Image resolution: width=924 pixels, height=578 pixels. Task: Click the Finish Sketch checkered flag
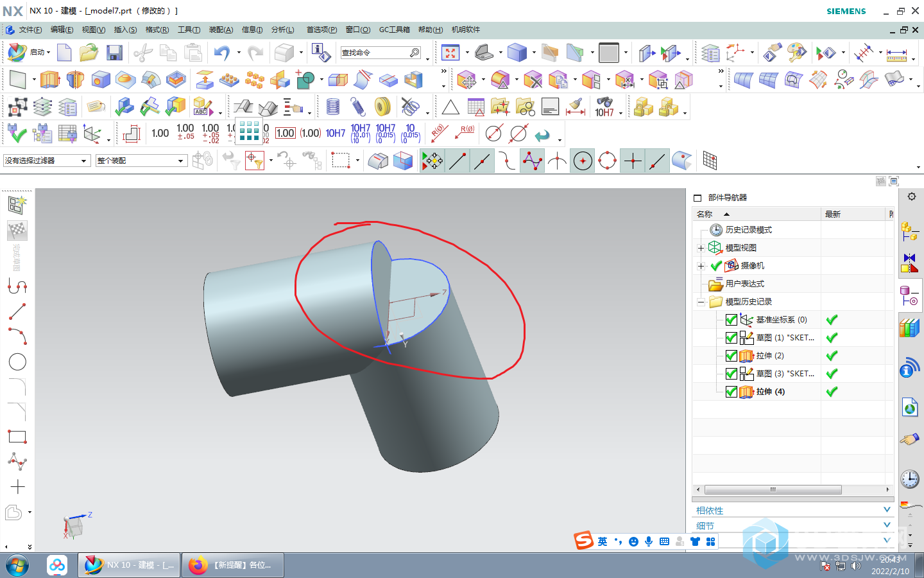17,230
